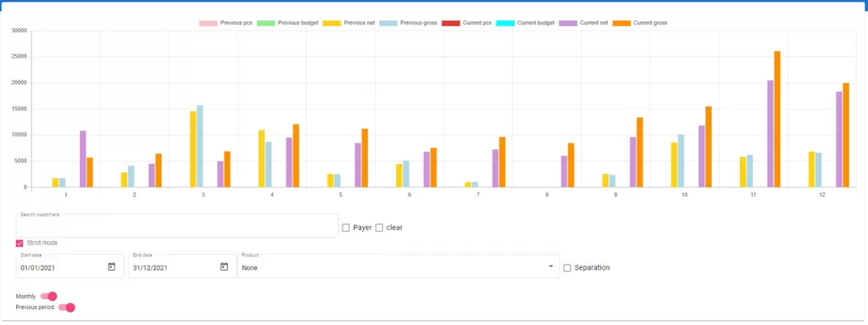This screenshot has height=325, width=868.
Task: Click month 7 Current gross orange bar
Action: [x=502, y=162]
